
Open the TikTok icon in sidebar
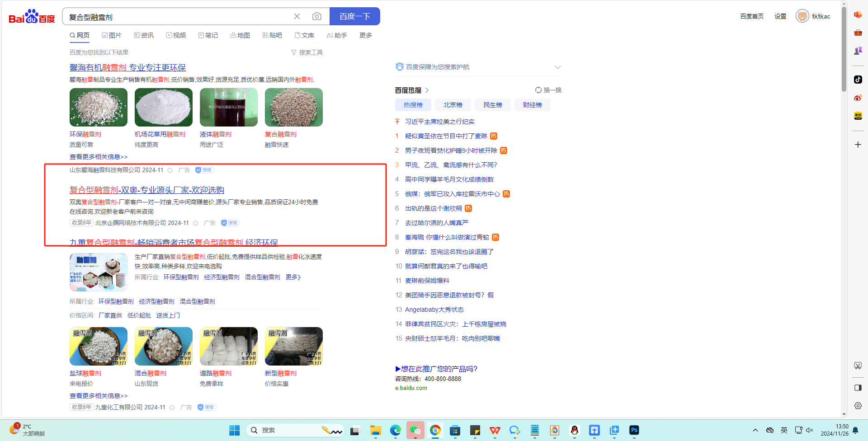858,80
